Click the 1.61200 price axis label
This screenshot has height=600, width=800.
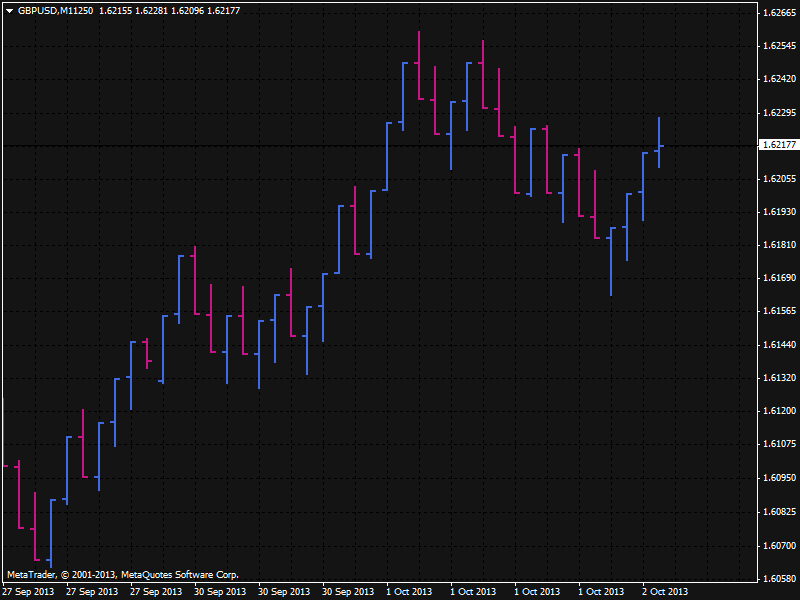(779, 411)
